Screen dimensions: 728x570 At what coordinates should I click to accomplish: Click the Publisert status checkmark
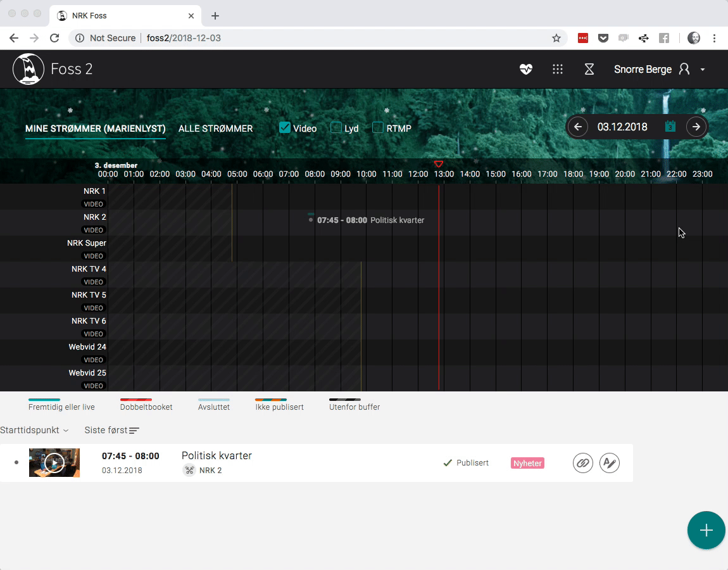tap(448, 463)
